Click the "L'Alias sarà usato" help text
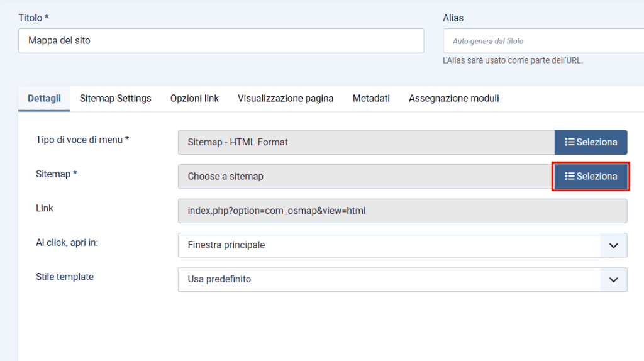Screen dimensions: 644x361 (513, 60)
